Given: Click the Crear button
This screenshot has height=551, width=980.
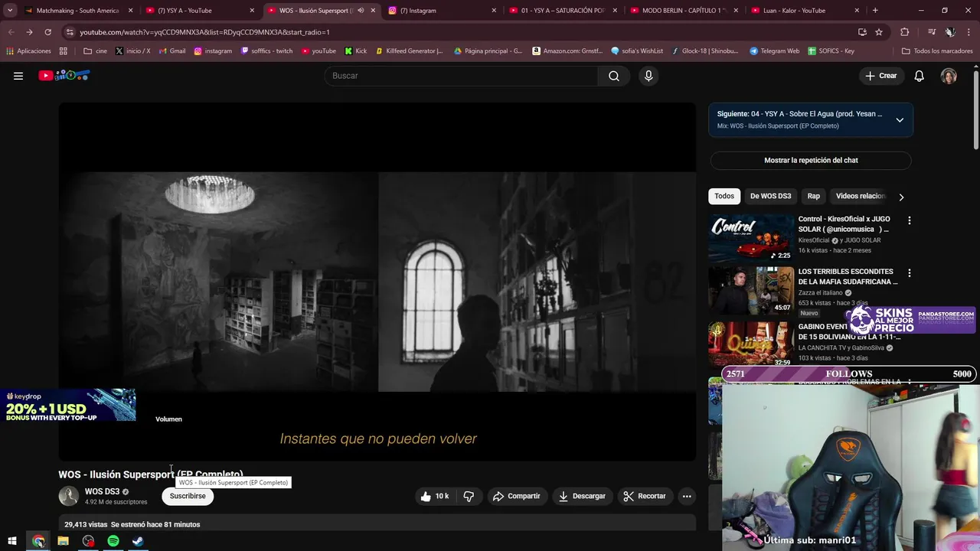Looking at the screenshot, I should 880,76.
